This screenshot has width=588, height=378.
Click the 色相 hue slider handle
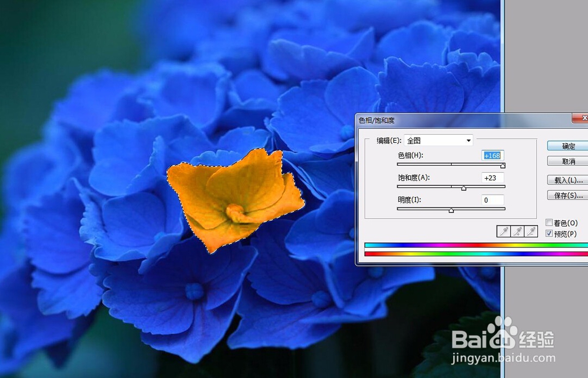[x=503, y=165]
